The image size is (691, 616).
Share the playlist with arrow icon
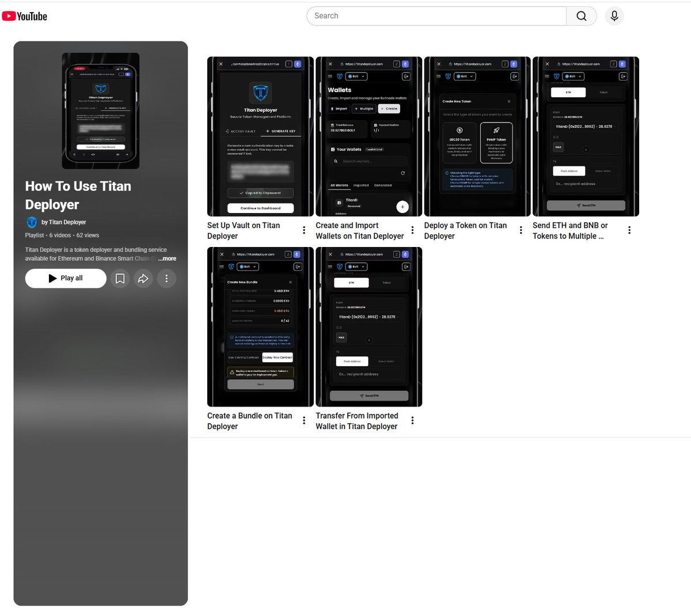click(x=143, y=279)
